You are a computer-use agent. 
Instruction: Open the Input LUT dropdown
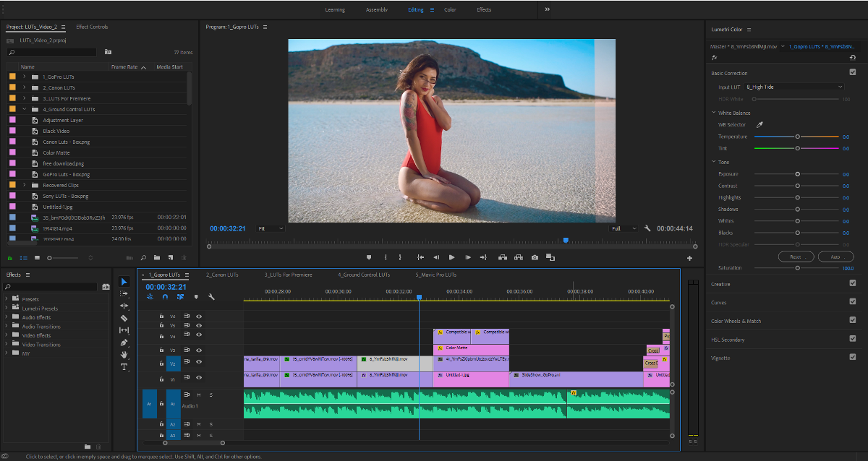tap(793, 87)
